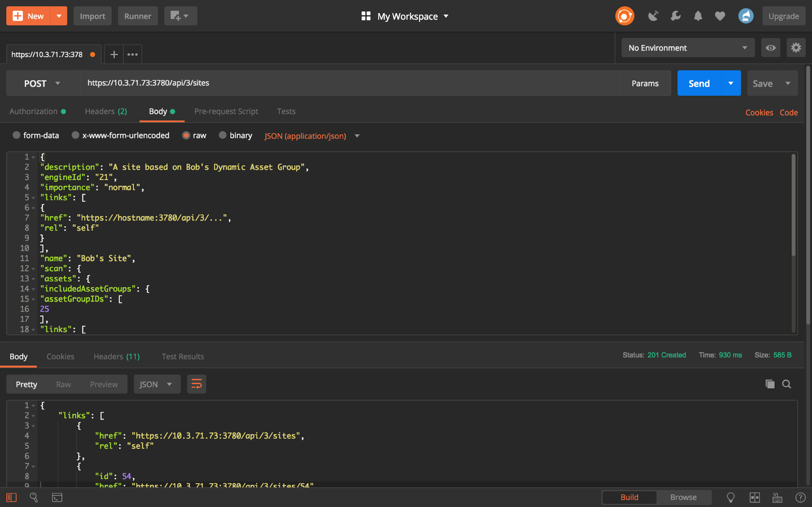
Task: Copy the response body to clipboard
Action: 770,384
